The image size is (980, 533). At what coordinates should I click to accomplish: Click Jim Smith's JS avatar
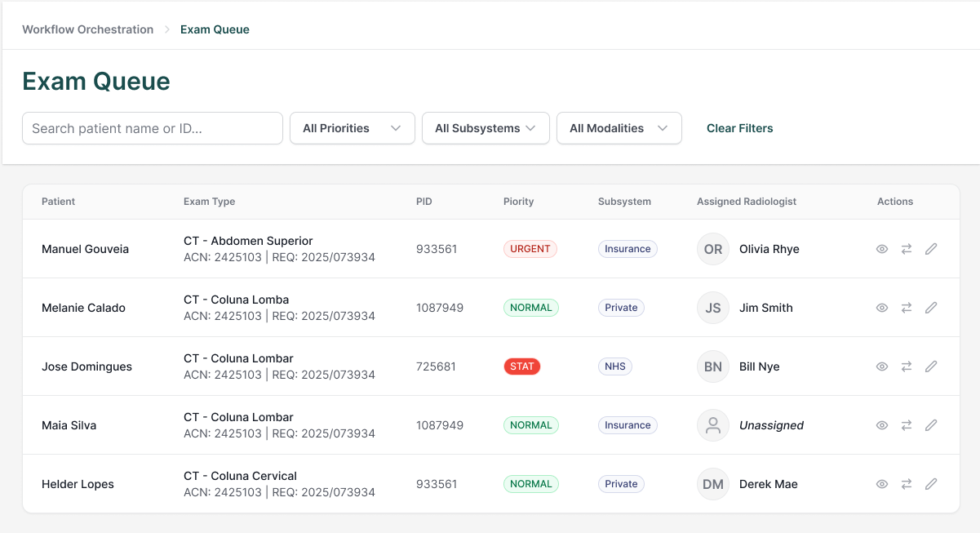click(x=713, y=308)
